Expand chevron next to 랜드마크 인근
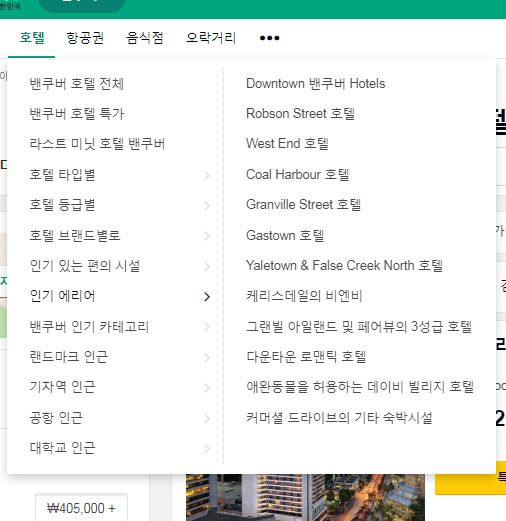Viewport: 506px width, 521px height. pyautogui.click(x=207, y=358)
